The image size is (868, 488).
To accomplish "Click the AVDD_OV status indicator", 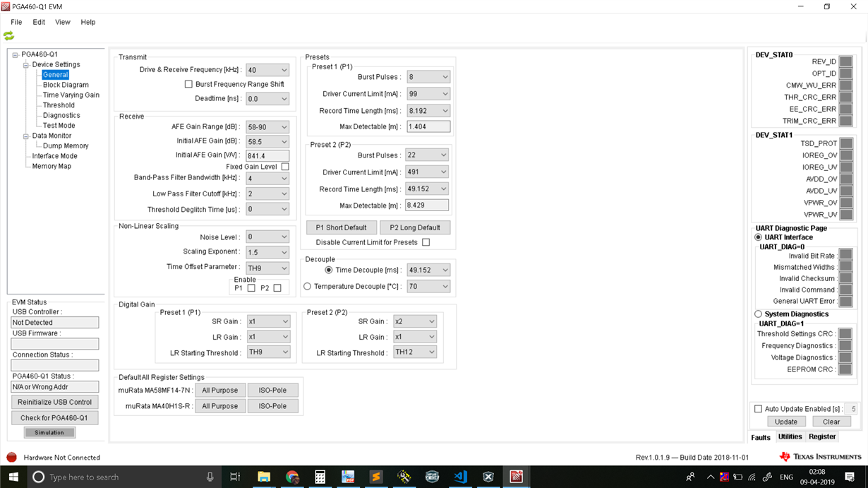I will point(845,179).
